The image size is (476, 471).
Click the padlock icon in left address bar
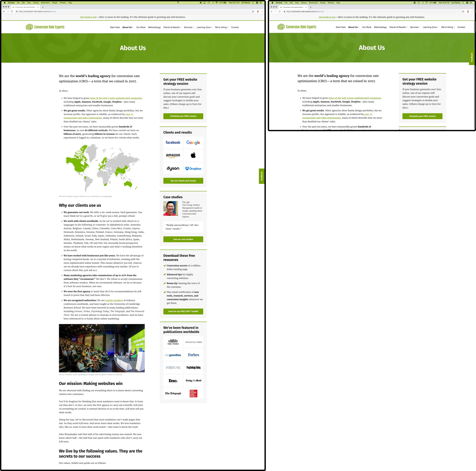click(x=17, y=11)
